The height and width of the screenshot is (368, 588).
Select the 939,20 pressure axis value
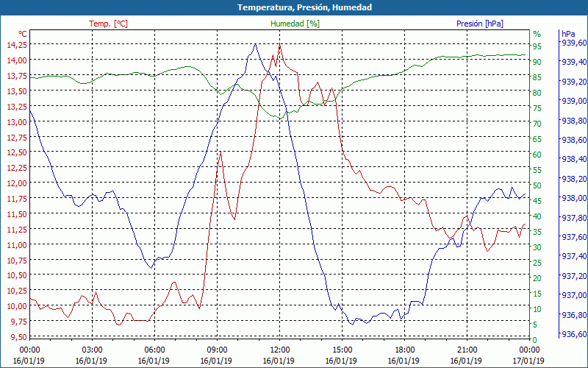click(x=574, y=82)
